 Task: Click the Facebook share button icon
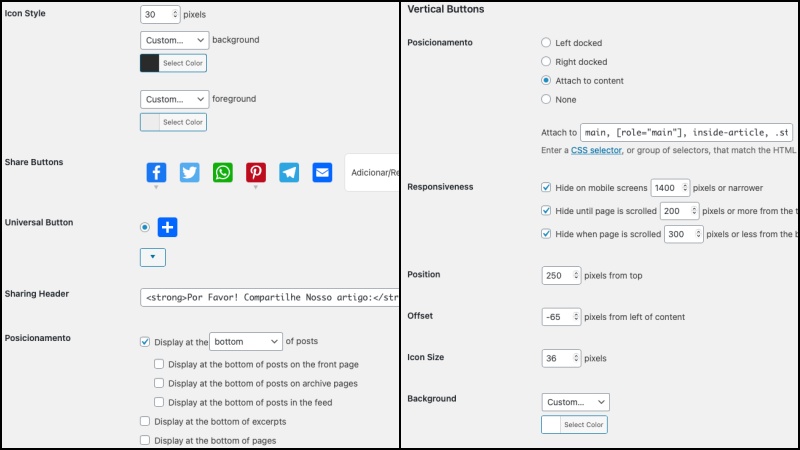156,172
